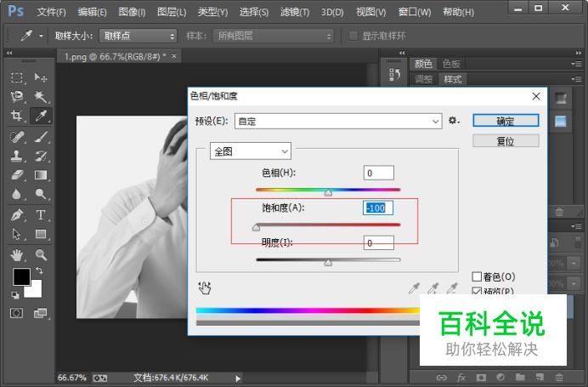The width and height of the screenshot is (588, 387).
Task: Open the 取样大小 sample size dropdown
Action: click(x=138, y=36)
